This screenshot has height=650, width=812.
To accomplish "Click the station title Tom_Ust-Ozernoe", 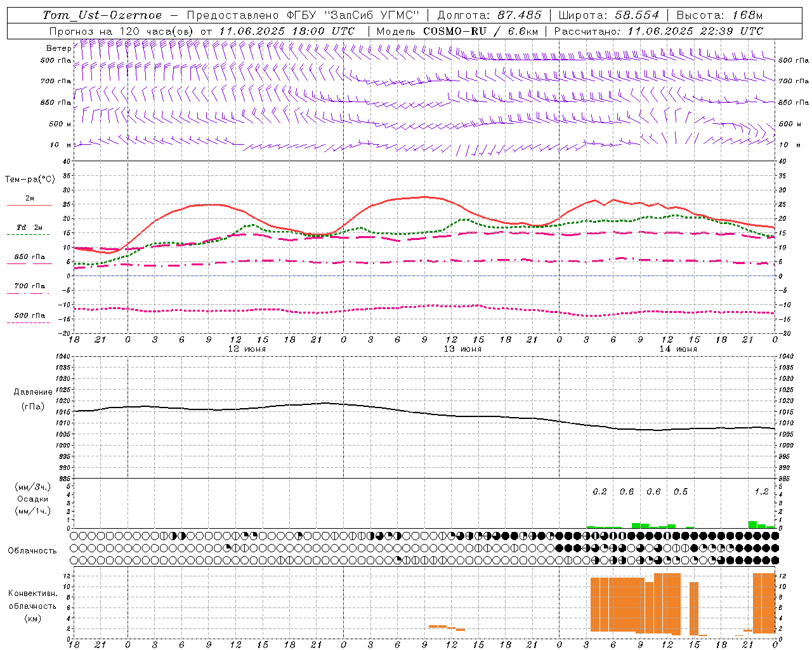I will point(102,15).
